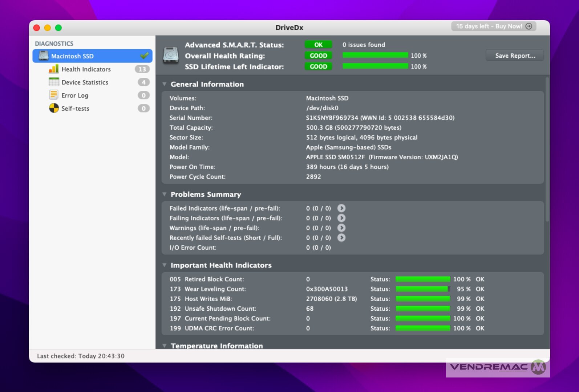Click the Save Report button
Screen dimensions: 579x392
click(515, 56)
